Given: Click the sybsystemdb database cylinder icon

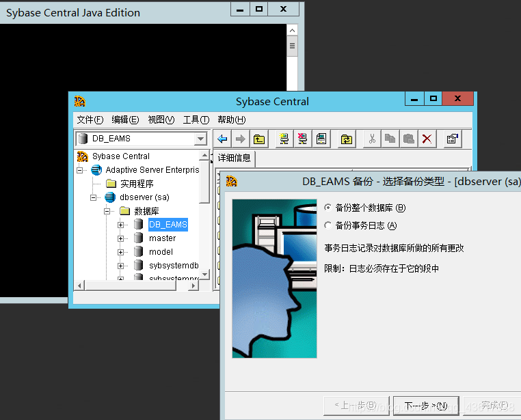Looking at the screenshot, I should point(139,265).
